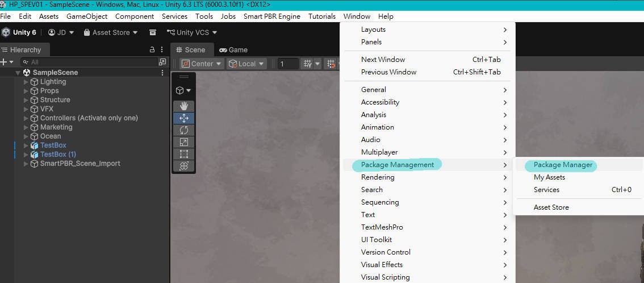Select the Hand view tool

click(183, 106)
